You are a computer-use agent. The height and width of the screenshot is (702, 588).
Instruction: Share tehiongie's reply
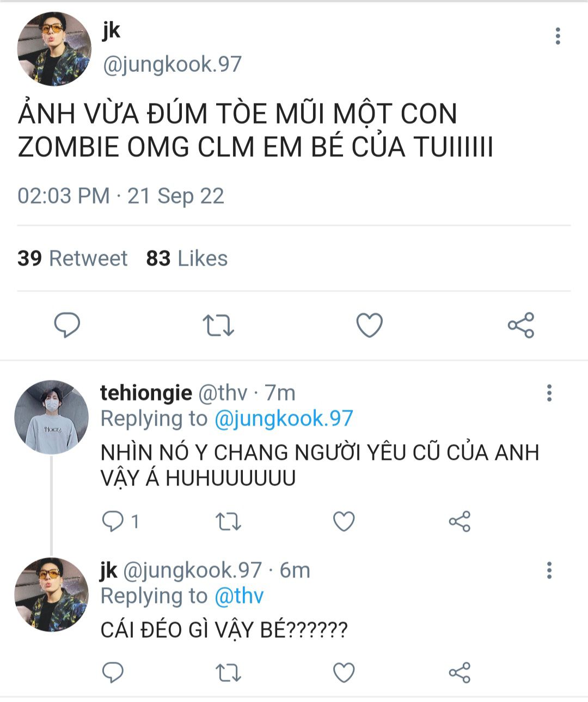(460, 521)
